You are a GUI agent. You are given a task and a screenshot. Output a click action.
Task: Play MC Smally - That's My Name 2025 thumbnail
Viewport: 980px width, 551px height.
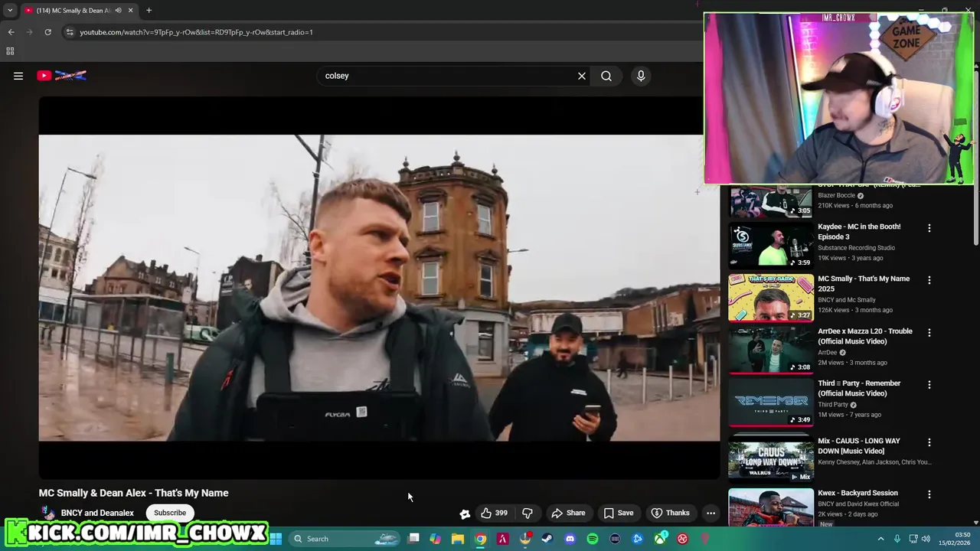click(x=771, y=298)
